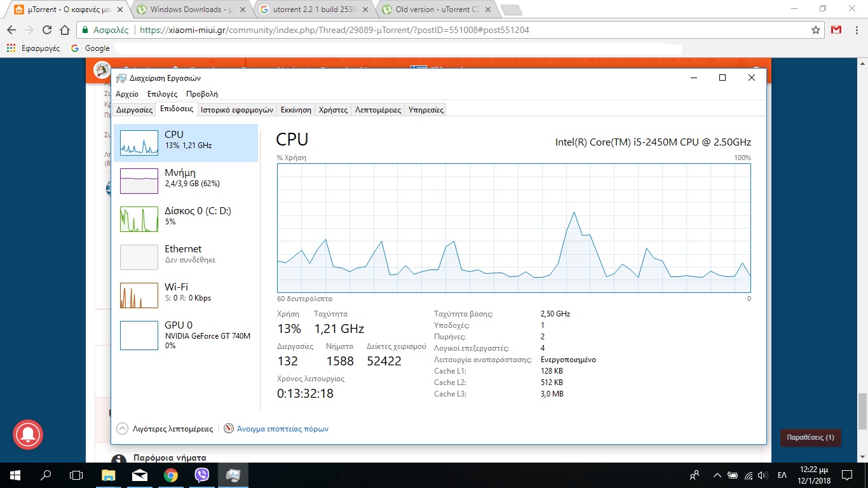Select the GPU 0 mini graph in the sidebar
Viewport: 868px width, 488px height.
139,335
